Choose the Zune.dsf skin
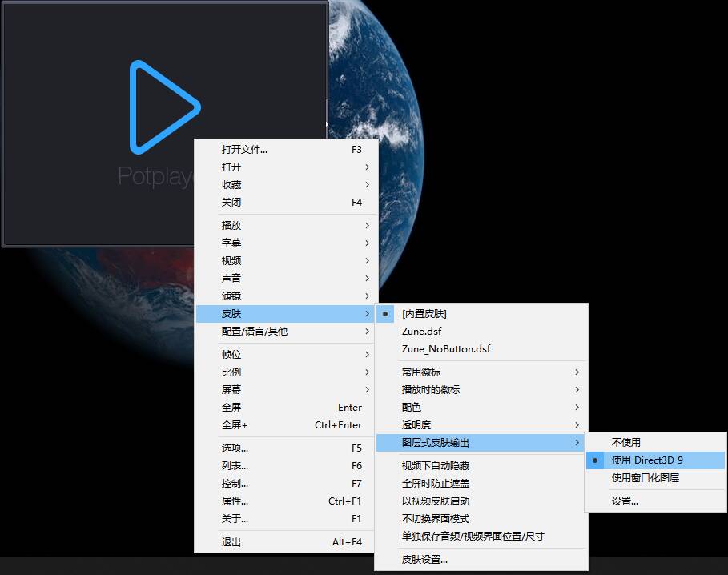728x575 pixels. tap(421, 332)
